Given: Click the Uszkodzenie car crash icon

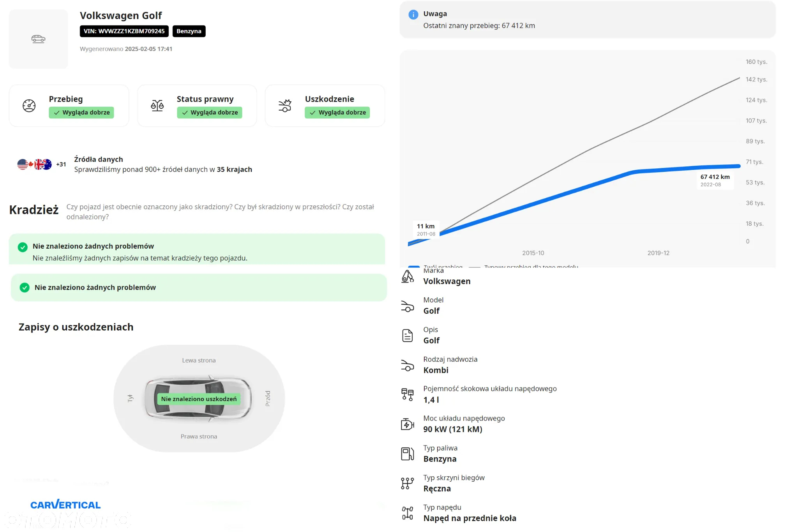Looking at the screenshot, I should click(285, 106).
